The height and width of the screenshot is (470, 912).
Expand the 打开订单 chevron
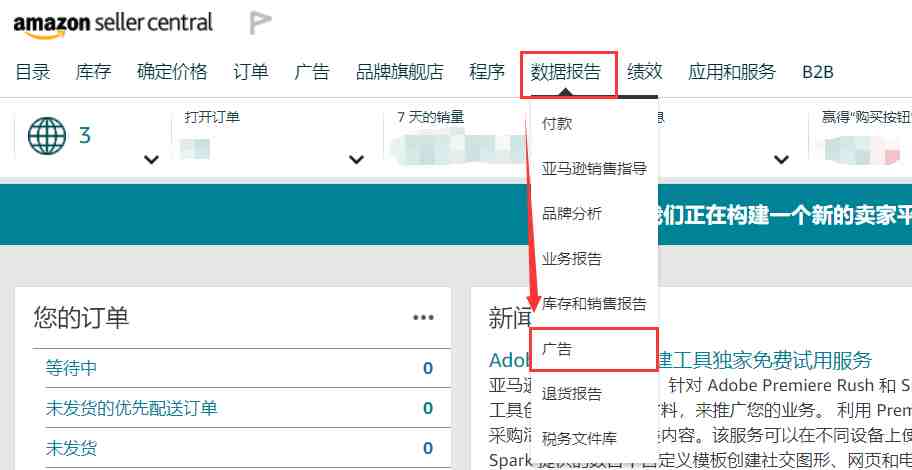tap(357, 159)
